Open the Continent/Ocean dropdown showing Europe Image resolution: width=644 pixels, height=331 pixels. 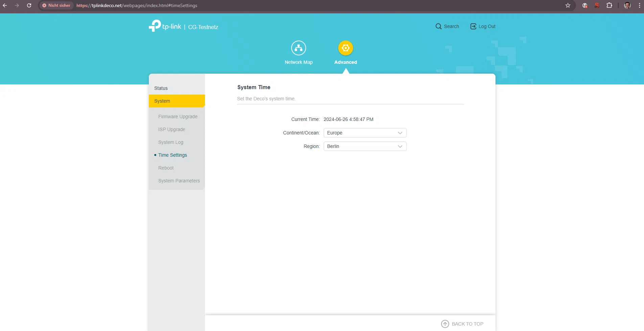pyautogui.click(x=365, y=133)
